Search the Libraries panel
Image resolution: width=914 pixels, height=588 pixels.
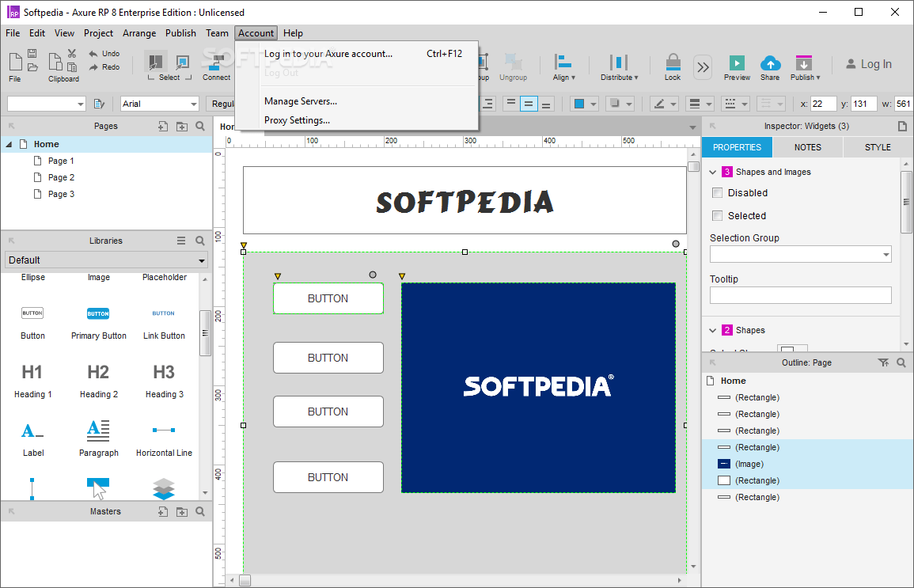click(200, 241)
